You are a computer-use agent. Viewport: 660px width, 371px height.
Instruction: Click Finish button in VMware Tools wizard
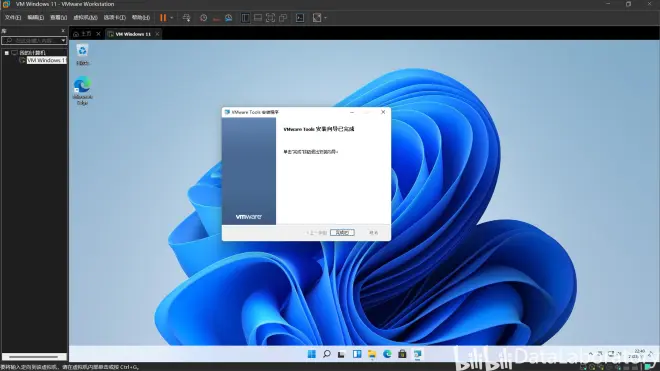[342, 232]
